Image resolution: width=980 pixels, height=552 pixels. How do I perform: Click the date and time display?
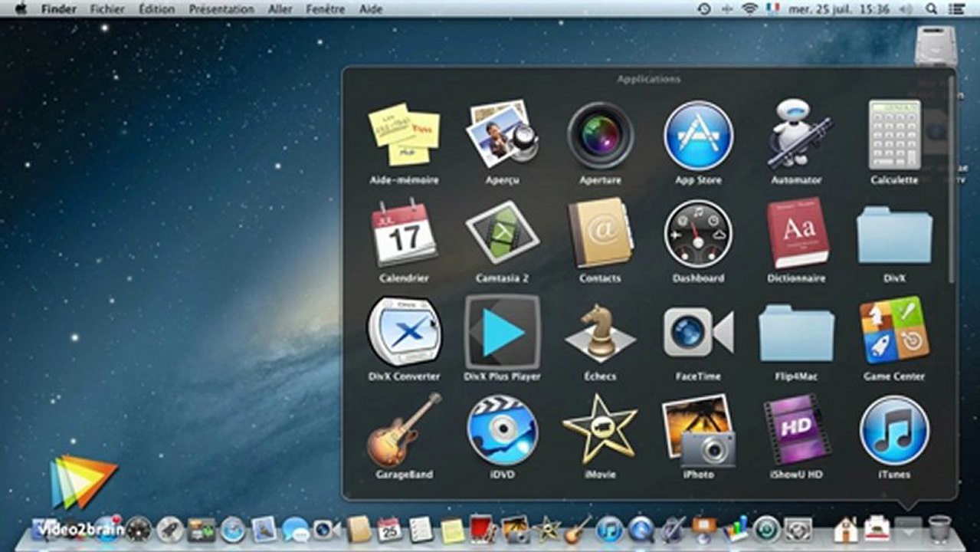pos(839,9)
